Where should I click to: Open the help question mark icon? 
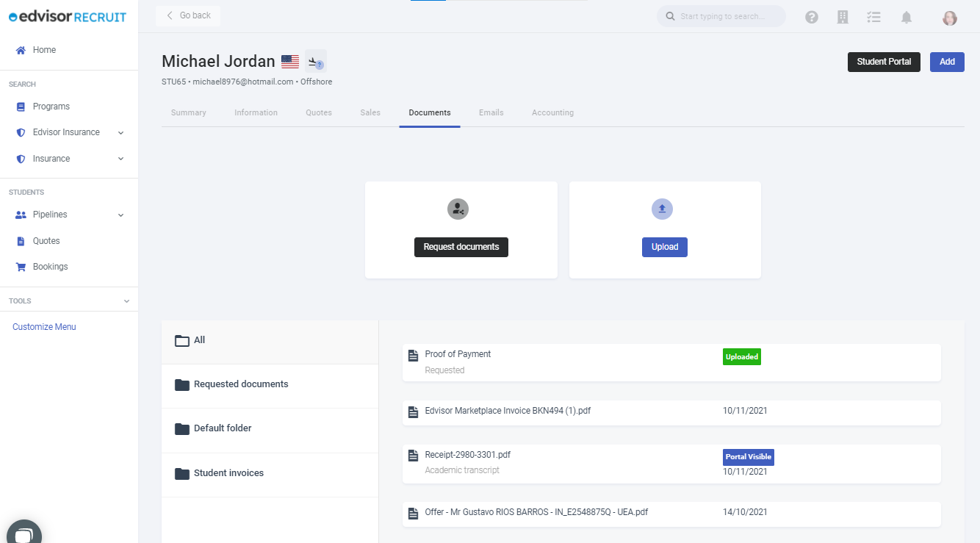(812, 17)
